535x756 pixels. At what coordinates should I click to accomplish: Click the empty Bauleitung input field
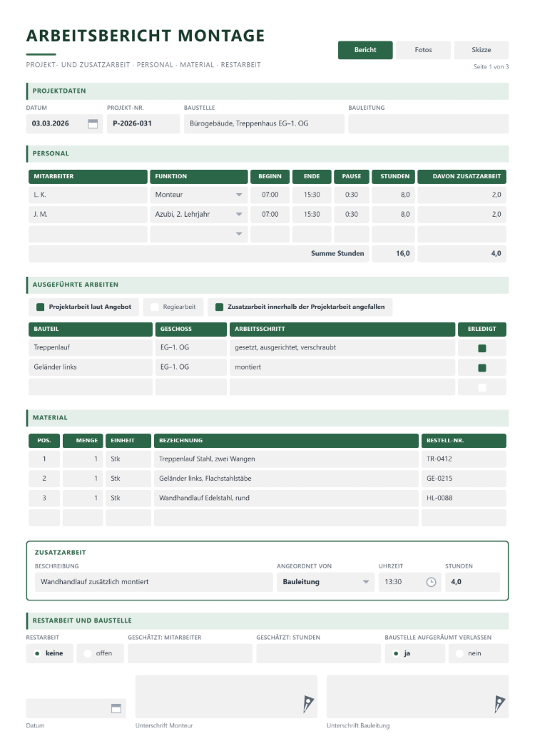point(429,124)
